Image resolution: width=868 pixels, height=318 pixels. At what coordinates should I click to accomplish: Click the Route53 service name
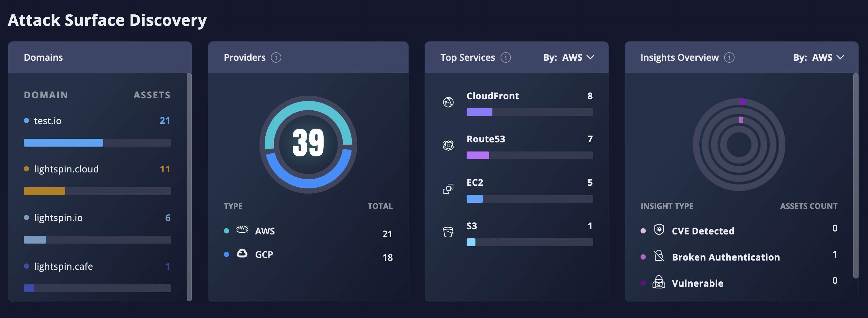click(486, 139)
